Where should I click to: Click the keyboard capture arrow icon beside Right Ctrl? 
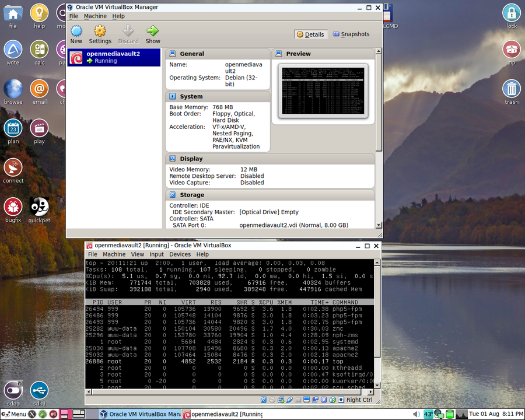click(x=341, y=400)
